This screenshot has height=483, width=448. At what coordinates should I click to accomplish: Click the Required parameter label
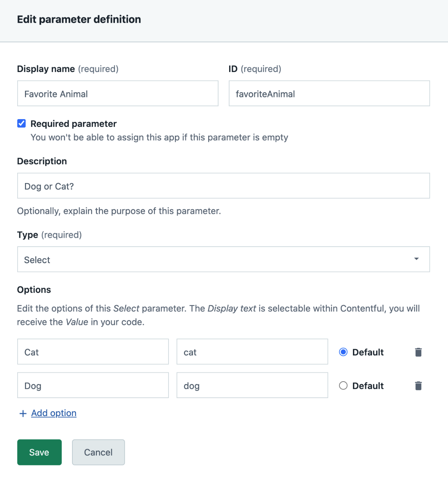pos(73,124)
